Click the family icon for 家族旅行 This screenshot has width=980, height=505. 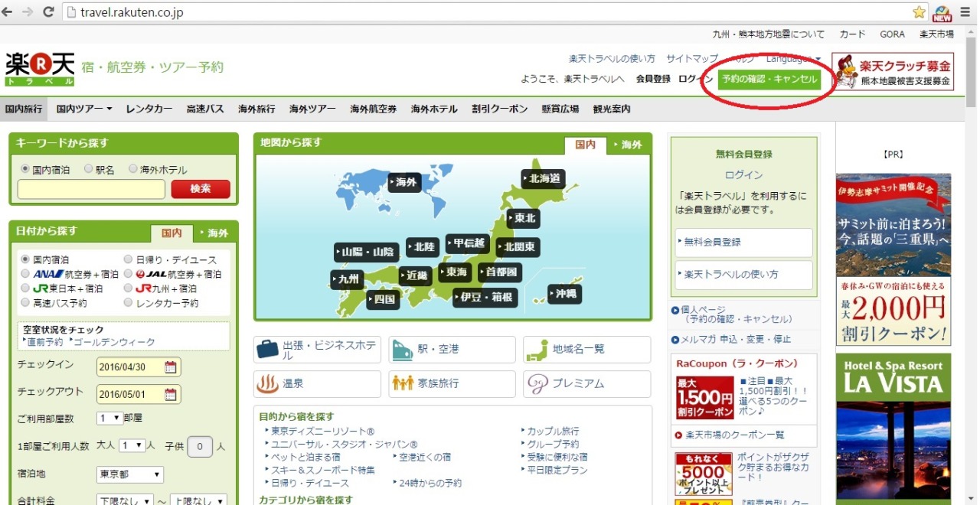tap(403, 383)
